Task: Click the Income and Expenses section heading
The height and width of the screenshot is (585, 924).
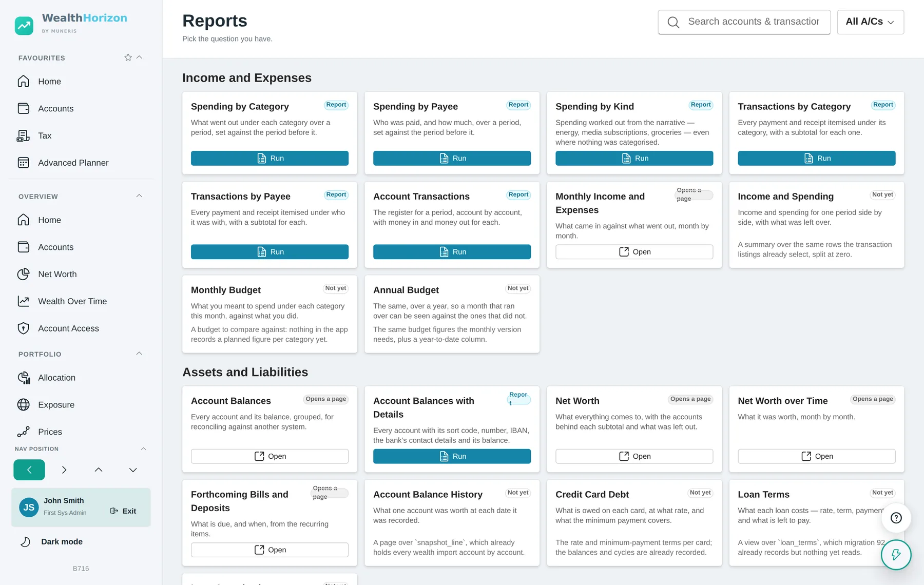Action: click(x=247, y=78)
